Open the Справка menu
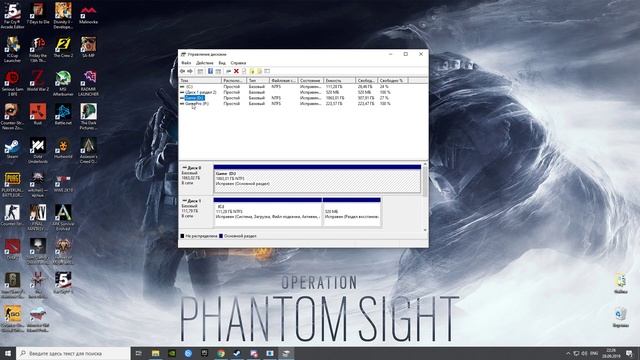640x360 pixels. click(238, 63)
